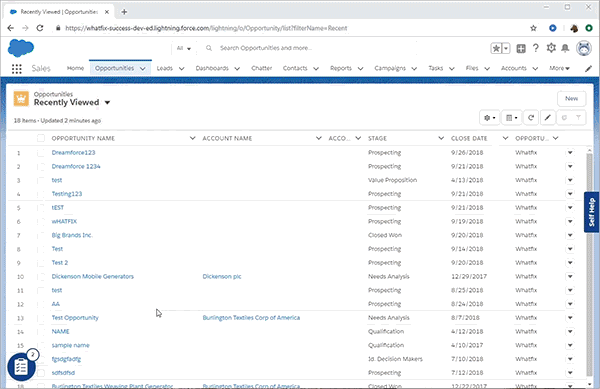600x389 pixels.
Task: Open the Self Help side tab
Action: 592,212
